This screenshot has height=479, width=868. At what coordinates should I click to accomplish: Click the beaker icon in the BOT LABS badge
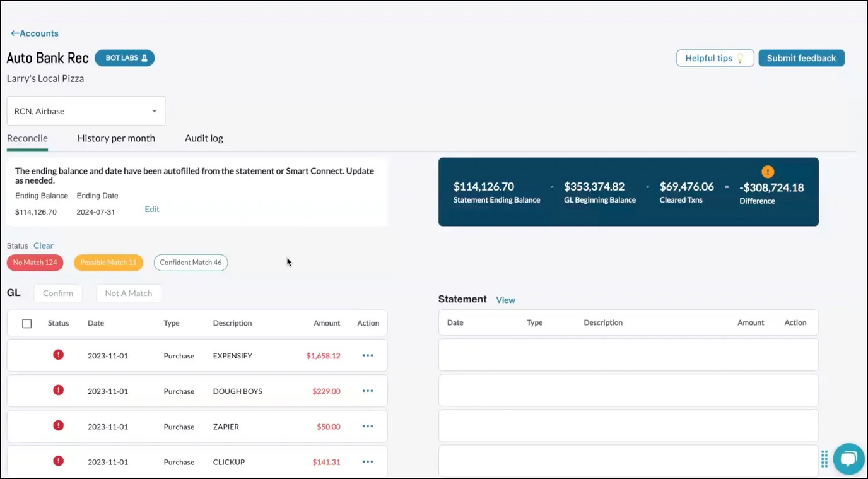coord(146,57)
